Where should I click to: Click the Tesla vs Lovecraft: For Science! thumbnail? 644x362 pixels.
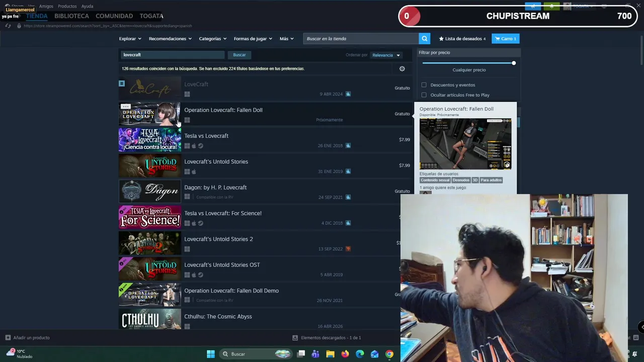(150, 217)
